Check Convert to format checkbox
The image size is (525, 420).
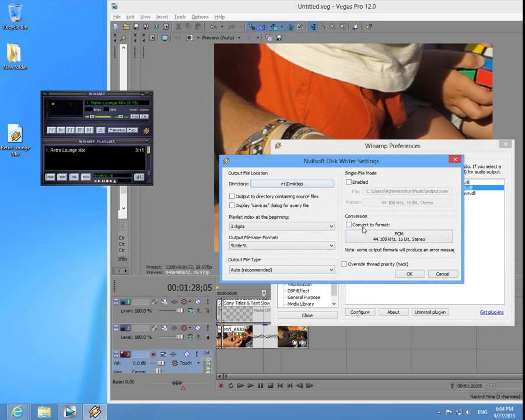349,225
